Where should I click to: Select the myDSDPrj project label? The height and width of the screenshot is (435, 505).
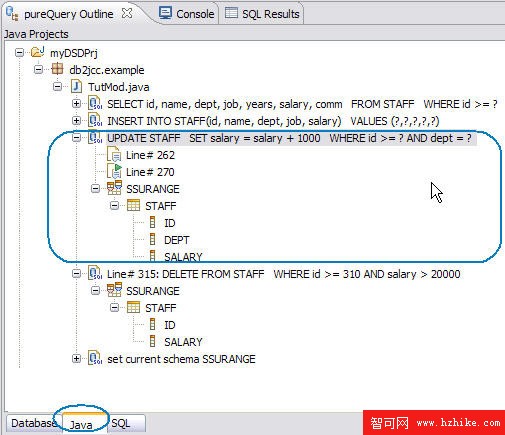coord(74,53)
